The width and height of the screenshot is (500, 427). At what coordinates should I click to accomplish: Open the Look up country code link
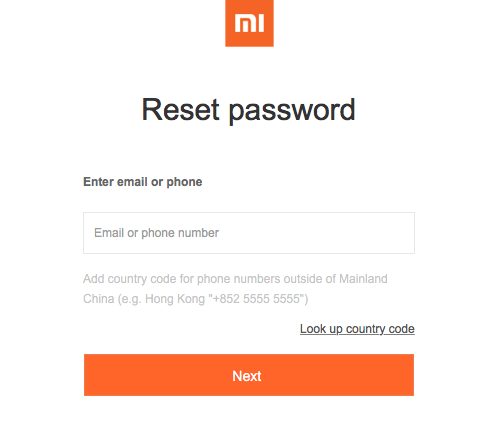357,329
